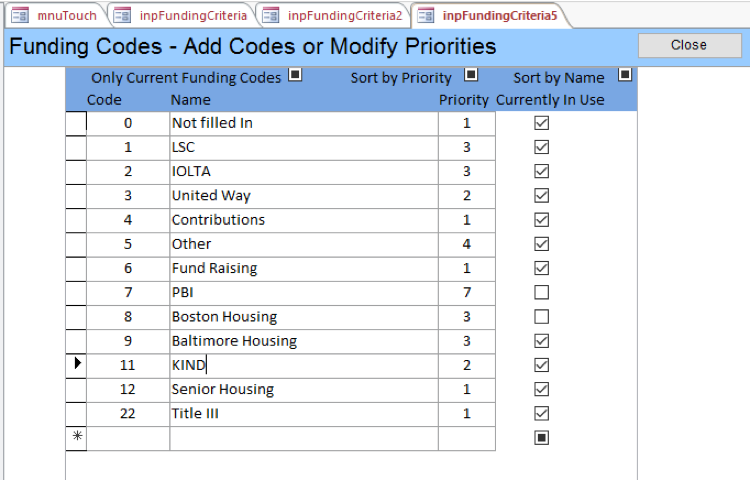Click the new record asterisk row selector
Screen dimensions: 750x480
pos(77,437)
